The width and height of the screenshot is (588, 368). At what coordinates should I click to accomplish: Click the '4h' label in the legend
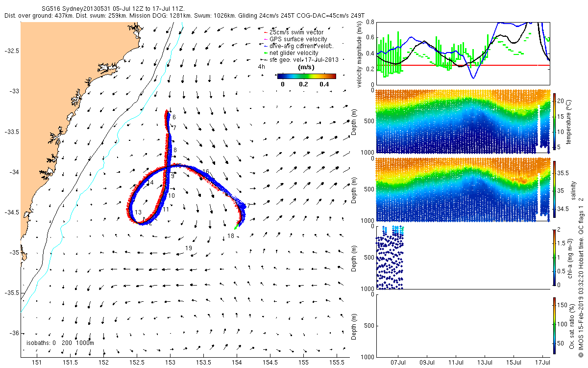[262, 66]
